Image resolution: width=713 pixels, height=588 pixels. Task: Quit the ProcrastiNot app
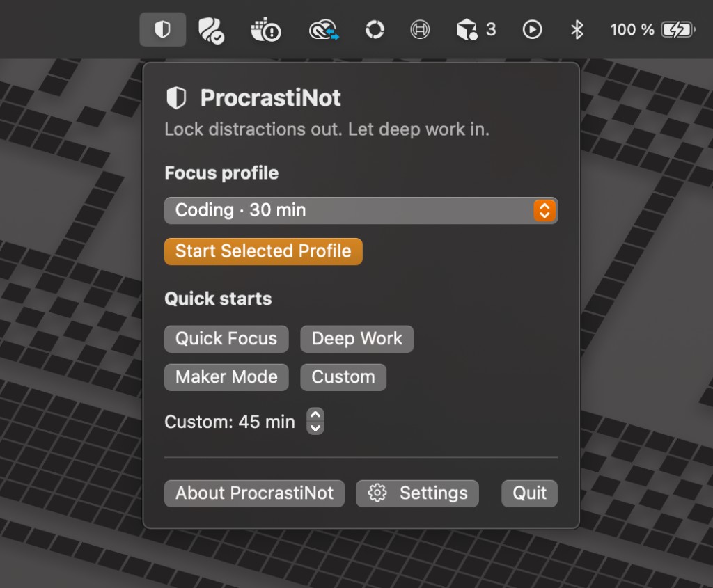pos(529,493)
